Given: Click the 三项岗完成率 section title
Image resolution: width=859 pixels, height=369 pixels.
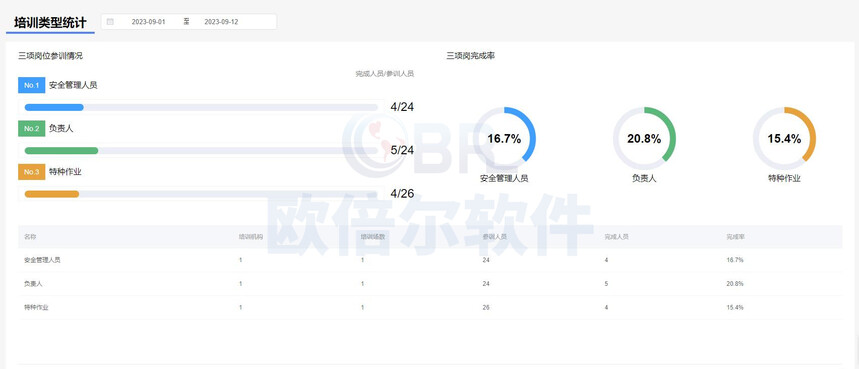Looking at the screenshot, I should (x=471, y=55).
